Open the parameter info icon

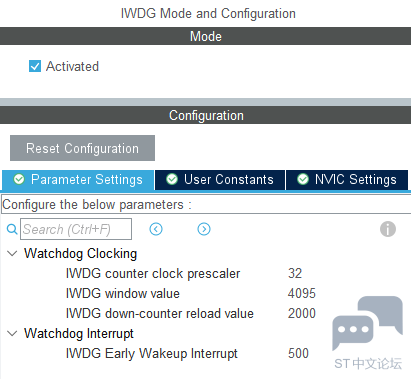(x=388, y=229)
